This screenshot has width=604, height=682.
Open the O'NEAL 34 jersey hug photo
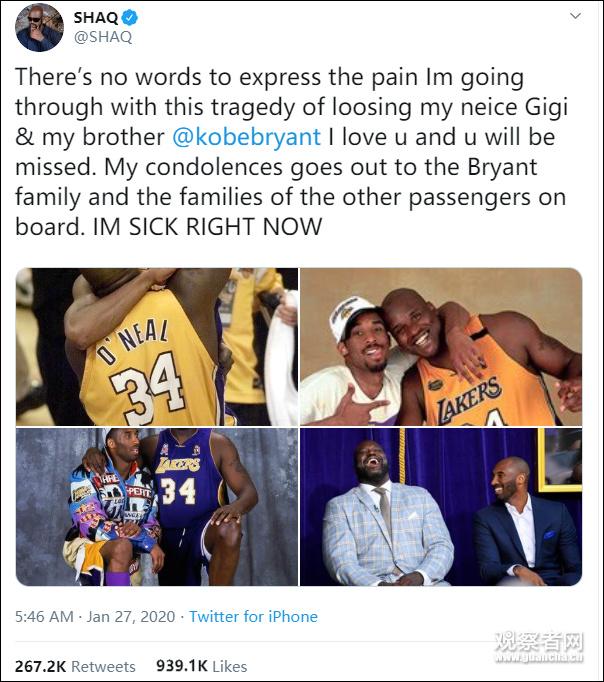157,346
